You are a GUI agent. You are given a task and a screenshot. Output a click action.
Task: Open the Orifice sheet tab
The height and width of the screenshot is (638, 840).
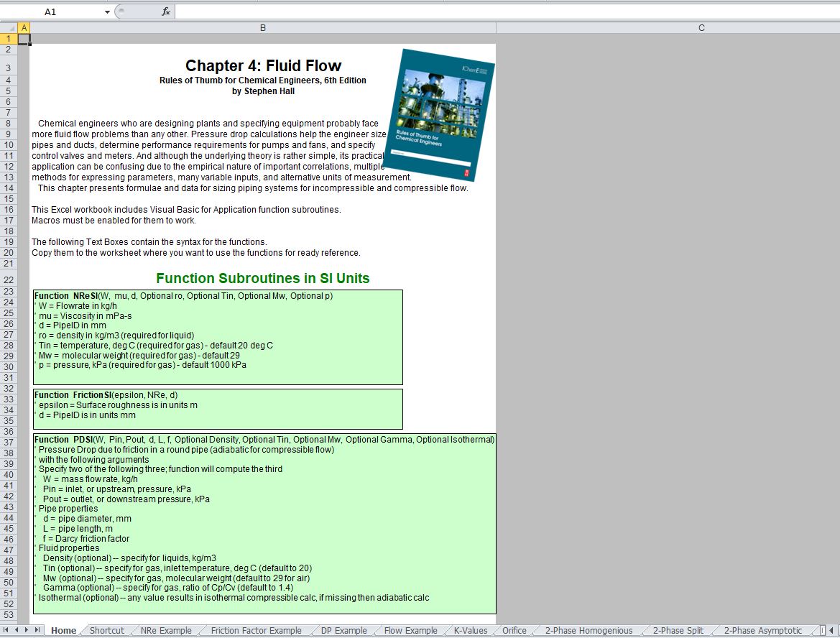pyautogui.click(x=514, y=631)
